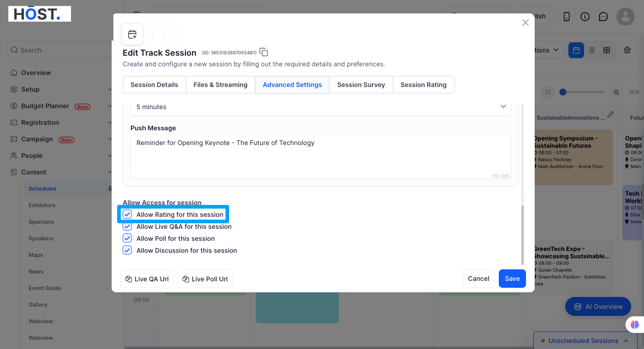Click the zoom in magnifier icon
The image size is (644, 349).
point(616,92)
